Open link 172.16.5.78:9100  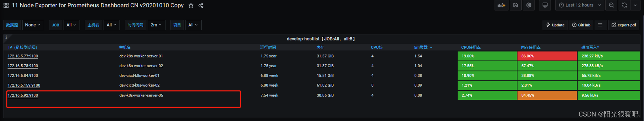pos(23,66)
